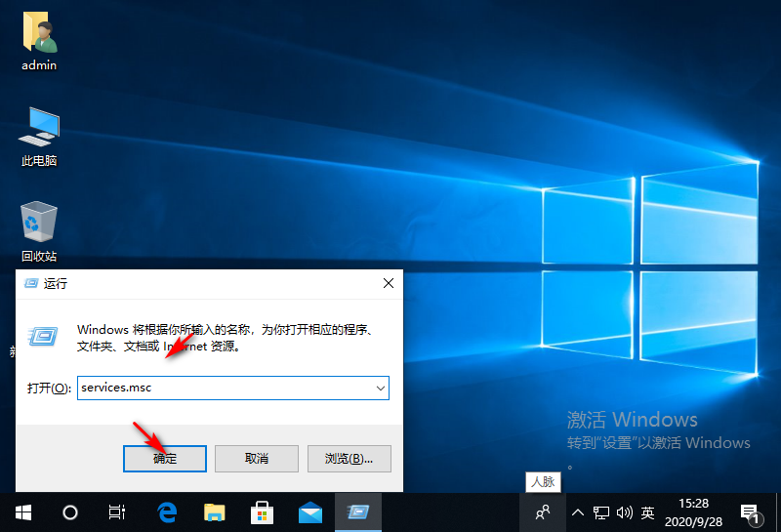The width and height of the screenshot is (781, 532).
Task: Open the Mail app from taskbar
Action: 310,512
